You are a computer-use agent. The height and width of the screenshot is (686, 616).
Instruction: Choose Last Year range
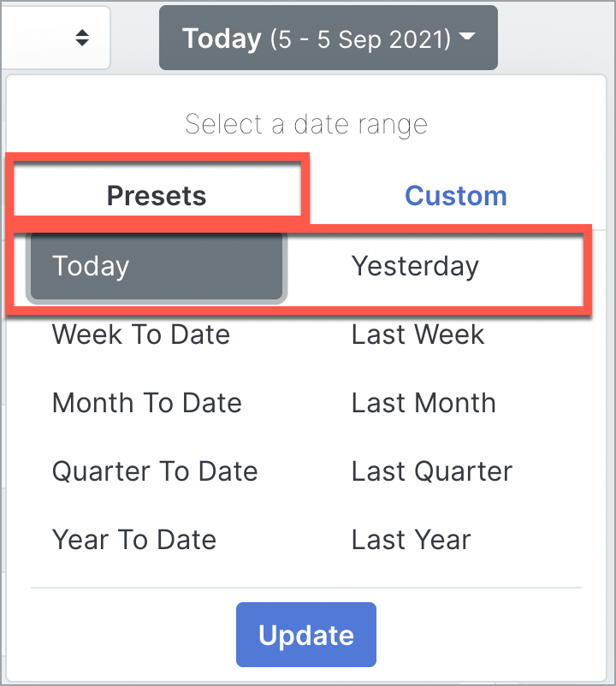(x=410, y=540)
